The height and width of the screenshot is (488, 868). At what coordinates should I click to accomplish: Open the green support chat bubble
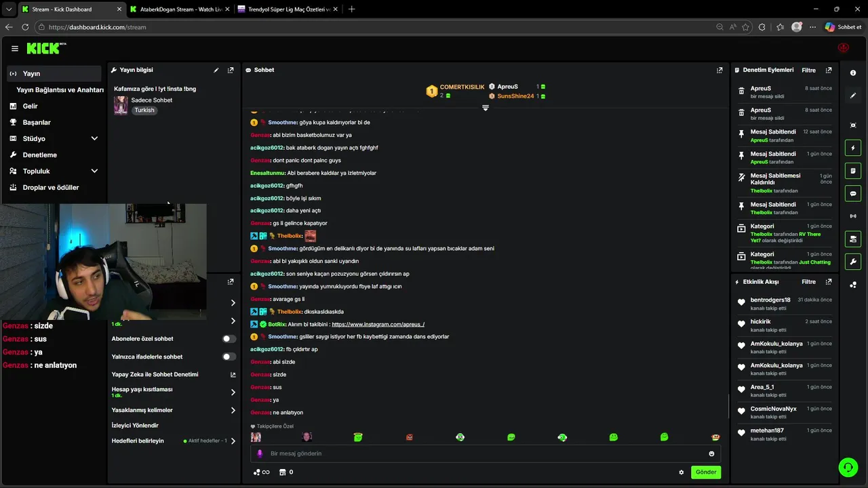(847, 467)
